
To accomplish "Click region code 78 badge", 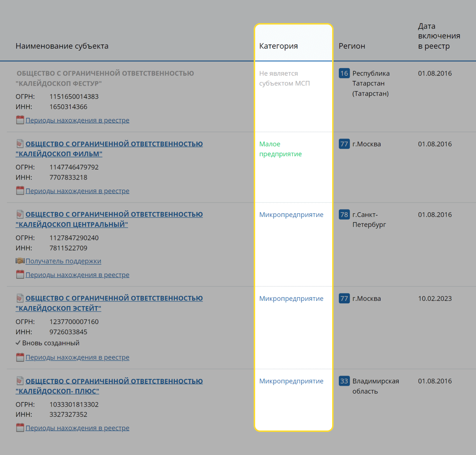I will click(x=344, y=215).
